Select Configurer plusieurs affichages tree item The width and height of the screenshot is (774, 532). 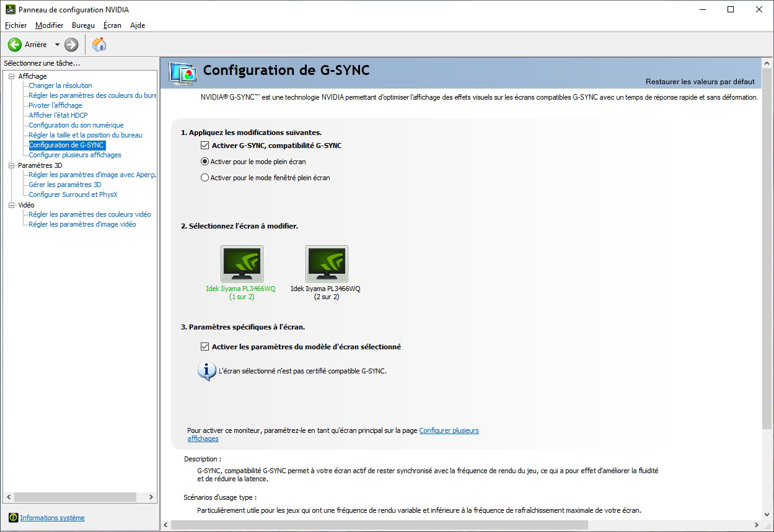pyautogui.click(x=75, y=155)
